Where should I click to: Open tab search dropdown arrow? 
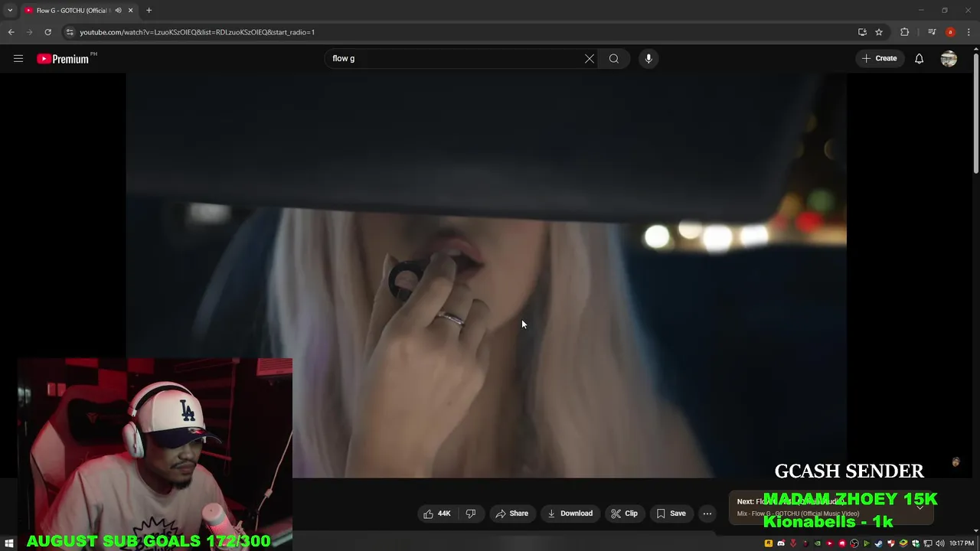coord(10,10)
